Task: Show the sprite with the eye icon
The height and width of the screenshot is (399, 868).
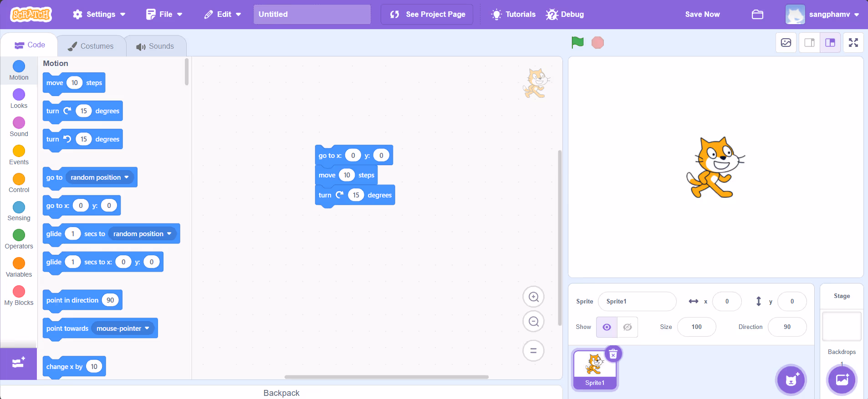Action: pyautogui.click(x=607, y=327)
